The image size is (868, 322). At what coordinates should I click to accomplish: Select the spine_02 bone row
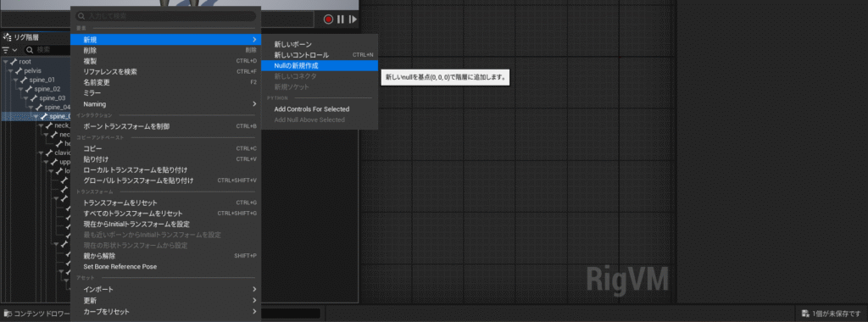click(36, 89)
